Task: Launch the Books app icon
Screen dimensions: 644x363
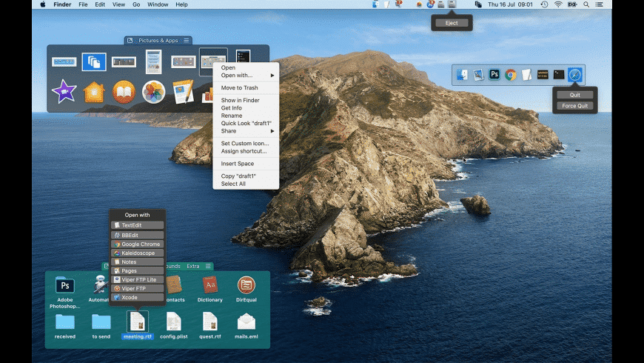Action: [124, 92]
